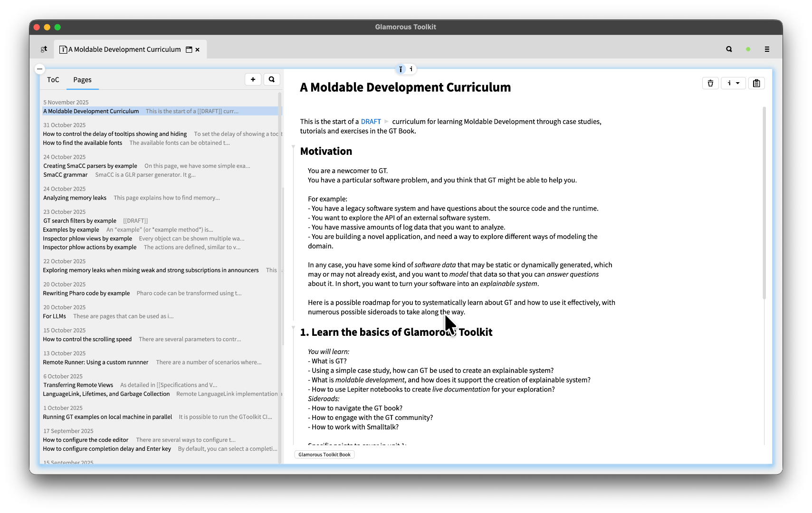This screenshot has height=513, width=812.
Task: Click the green status indicator dot
Action: pyautogui.click(x=748, y=49)
